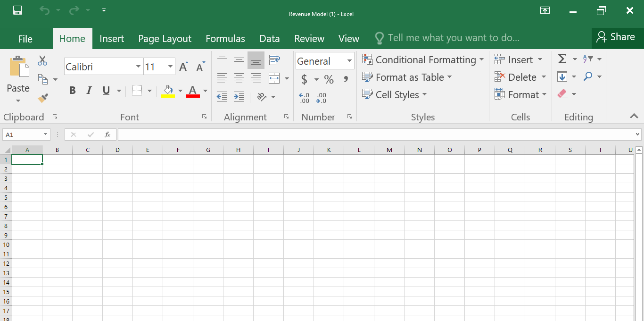This screenshot has height=321, width=644.
Task: Apply the yellow Fill Color swatch
Action: pyautogui.click(x=168, y=91)
